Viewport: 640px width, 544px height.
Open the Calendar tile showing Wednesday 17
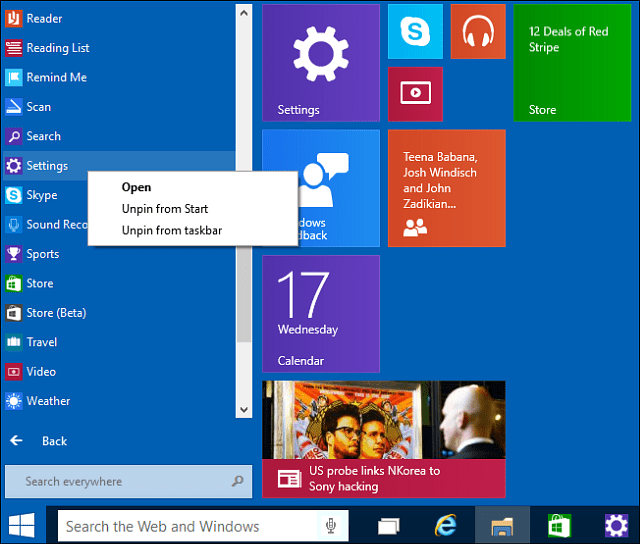321,314
